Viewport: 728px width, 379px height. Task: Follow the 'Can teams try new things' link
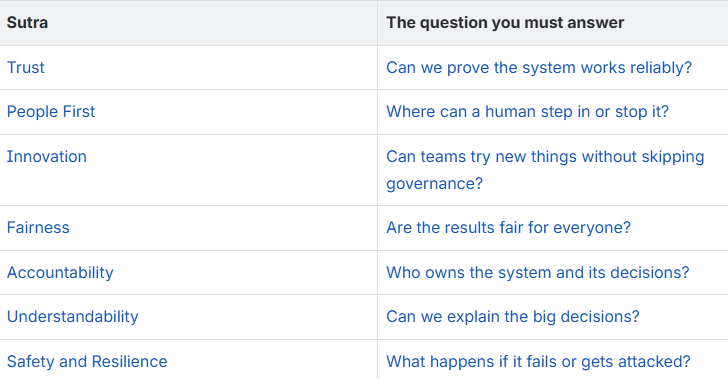coord(545,170)
